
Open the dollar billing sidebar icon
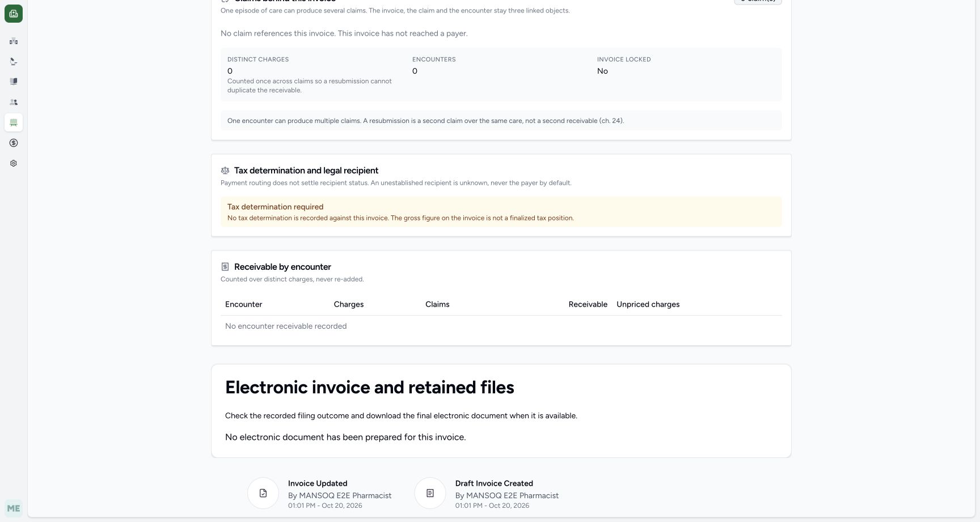(14, 143)
